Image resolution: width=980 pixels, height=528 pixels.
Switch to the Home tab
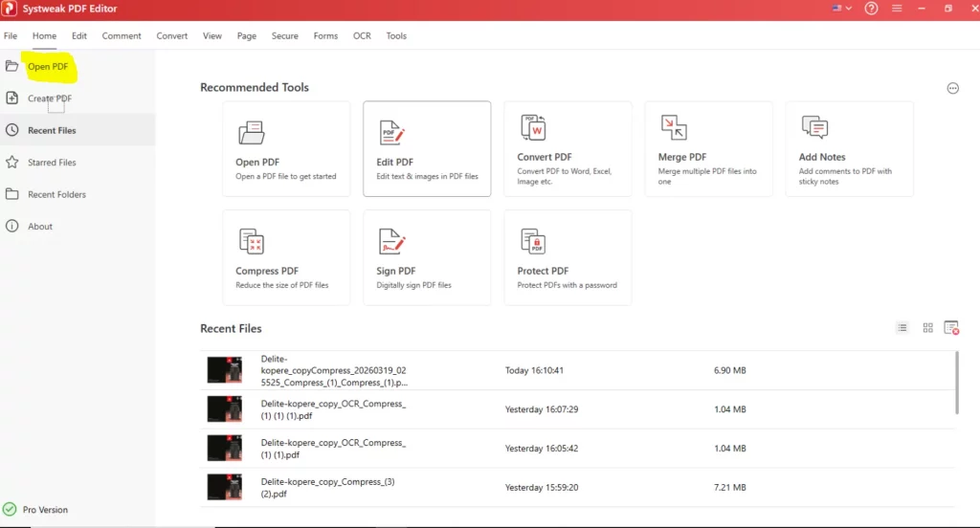coord(44,35)
